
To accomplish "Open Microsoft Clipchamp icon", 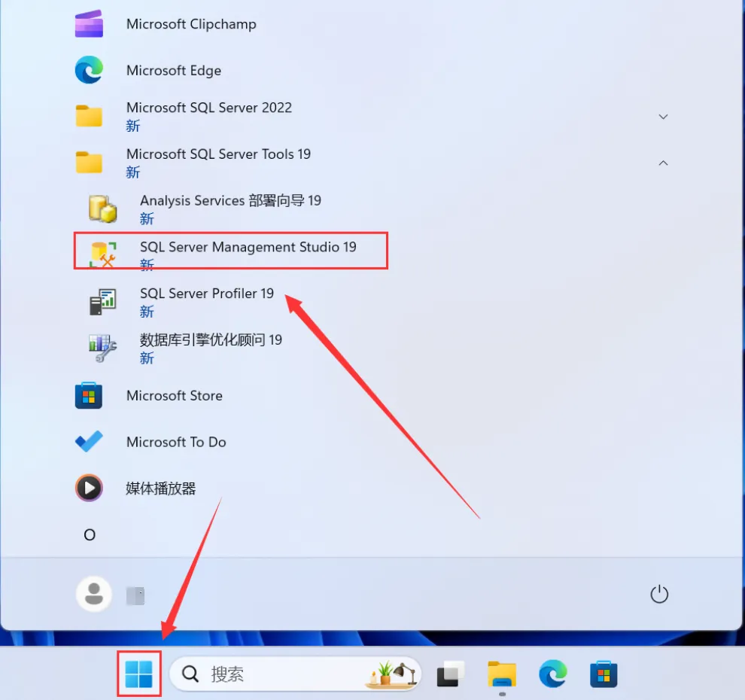I will pos(89,24).
